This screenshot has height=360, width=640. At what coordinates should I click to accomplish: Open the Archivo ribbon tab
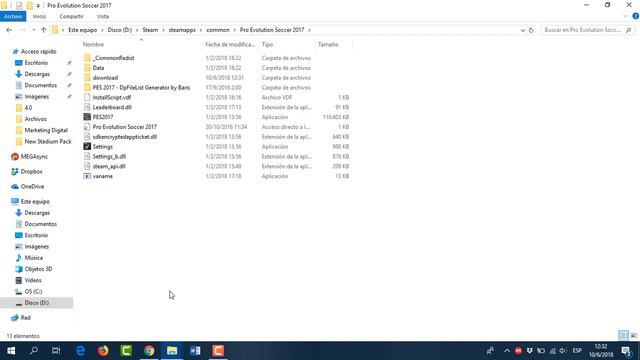coord(13,16)
